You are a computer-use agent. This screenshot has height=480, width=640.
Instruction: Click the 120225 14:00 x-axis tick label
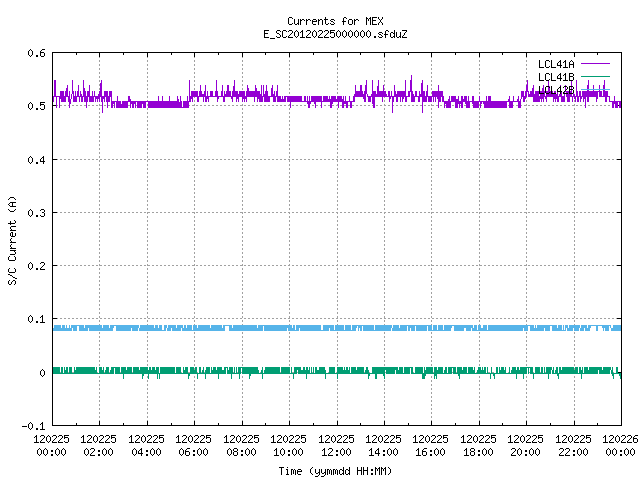(383, 445)
